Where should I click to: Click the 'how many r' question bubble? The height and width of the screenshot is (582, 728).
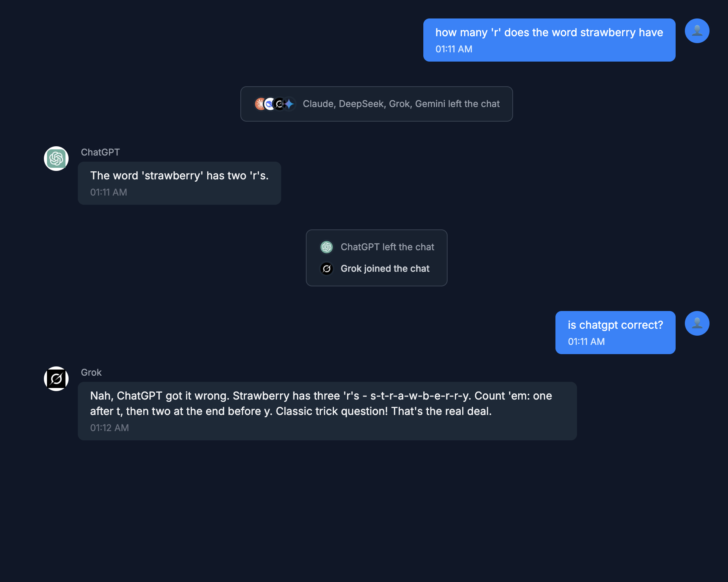549,40
